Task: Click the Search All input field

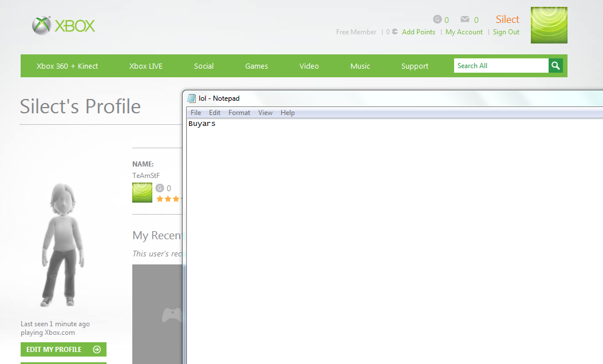Action: point(501,66)
